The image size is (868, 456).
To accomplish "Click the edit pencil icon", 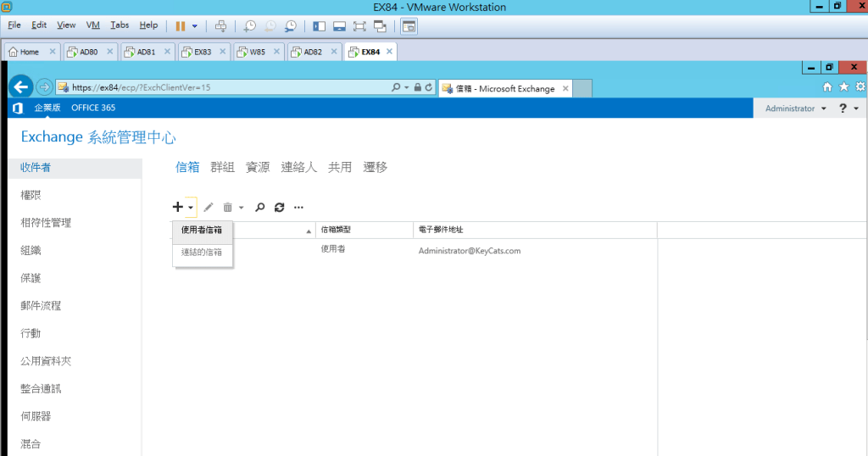I will tap(209, 207).
